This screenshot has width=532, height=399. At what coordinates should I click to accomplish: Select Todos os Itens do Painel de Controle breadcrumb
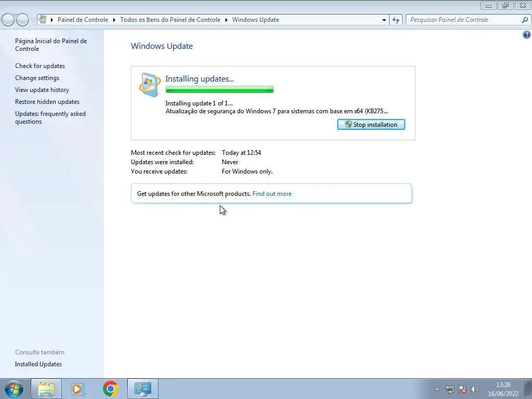pos(170,20)
